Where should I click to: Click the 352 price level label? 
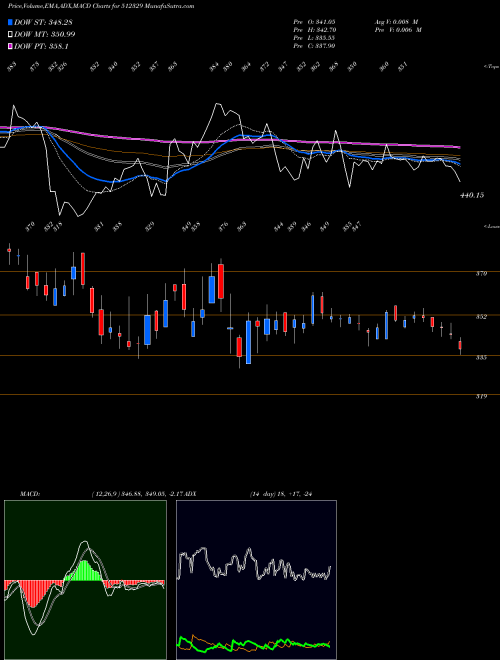coord(481,317)
